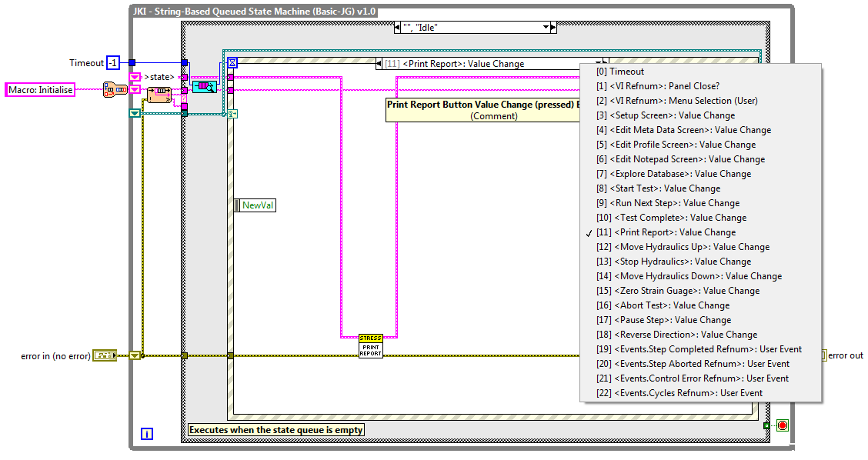Image resolution: width=868 pixels, height=460 pixels.
Task: Click the error in cluster terminal
Action: [x=103, y=355]
